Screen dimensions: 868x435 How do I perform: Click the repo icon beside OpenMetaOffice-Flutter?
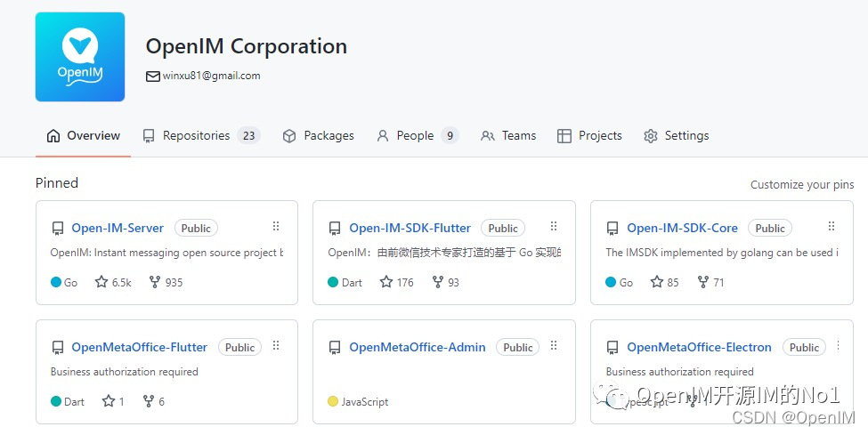tap(58, 347)
